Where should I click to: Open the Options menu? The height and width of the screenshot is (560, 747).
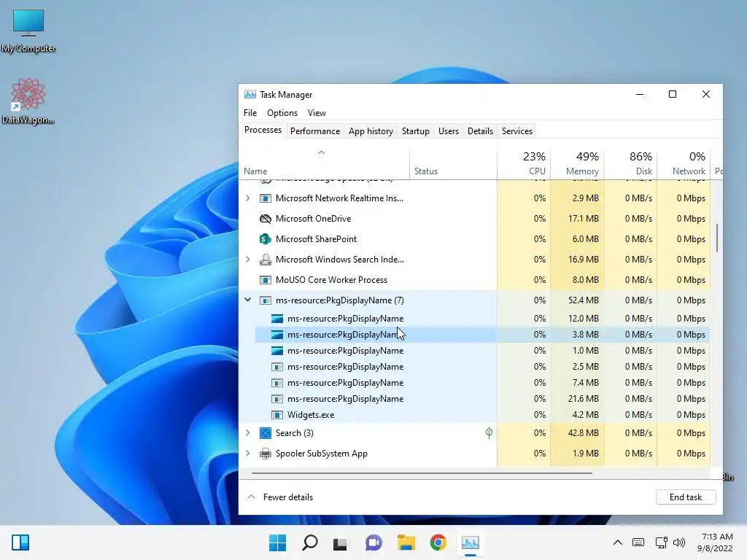[282, 113]
